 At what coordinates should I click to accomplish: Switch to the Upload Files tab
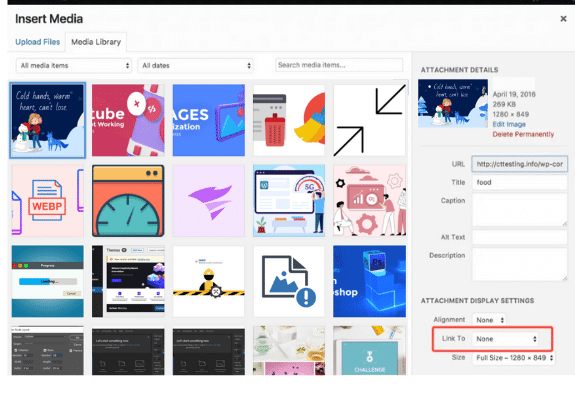point(37,42)
